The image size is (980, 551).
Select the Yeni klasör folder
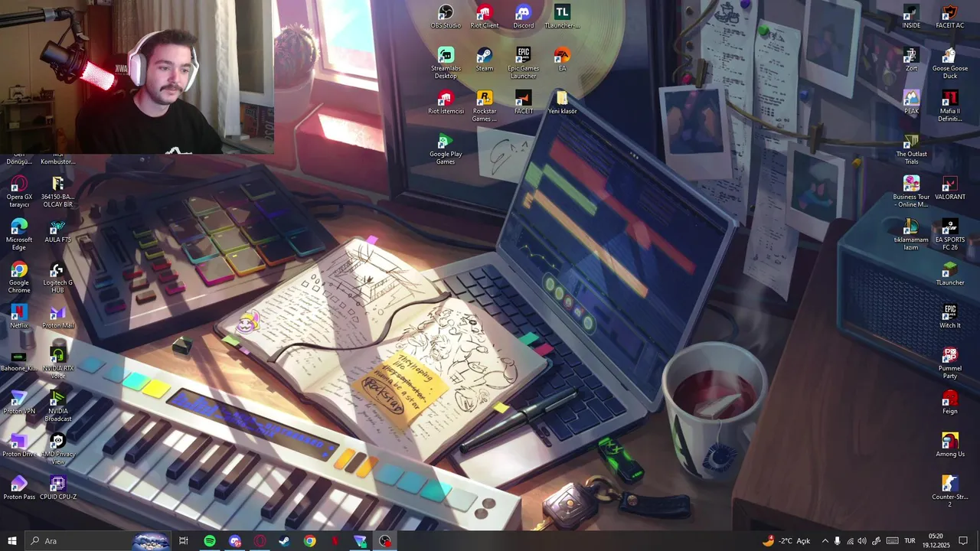[562, 103]
